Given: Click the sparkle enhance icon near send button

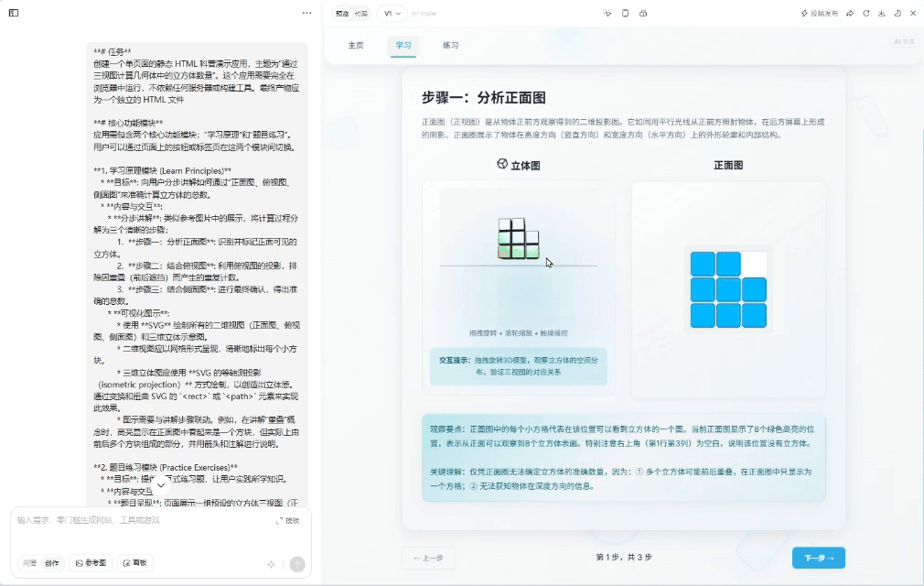Looking at the screenshot, I should [271, 563].
